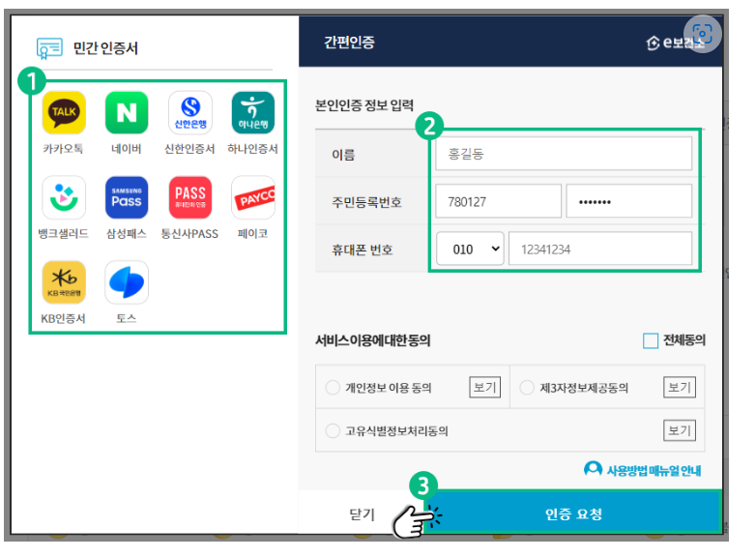
Task: Click the 서비스이용에대한동의 heading
Action: tap(373, 340)
